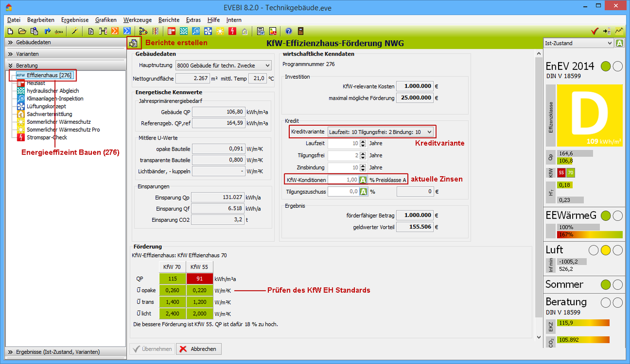Launch the magic wand assistant tool
The height and width of the screenshot is (364, 630).
pos(75,31)
